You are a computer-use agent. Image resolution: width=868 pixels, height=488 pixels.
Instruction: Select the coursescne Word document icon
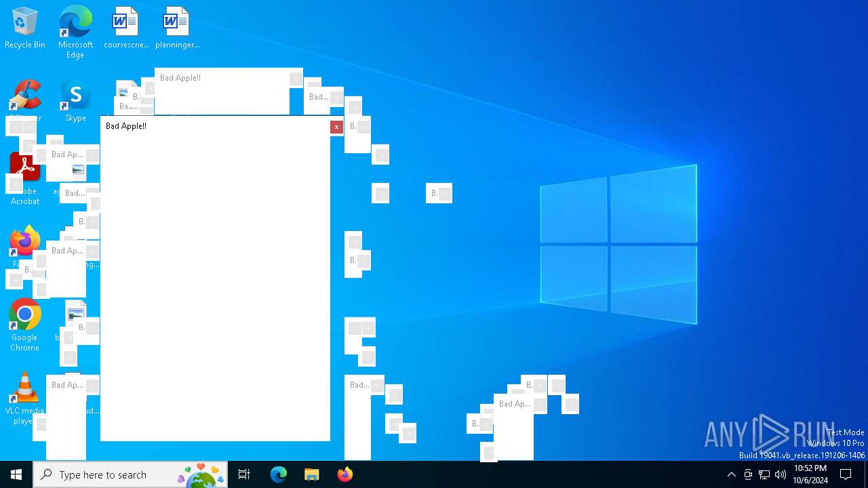pos(126,28)
